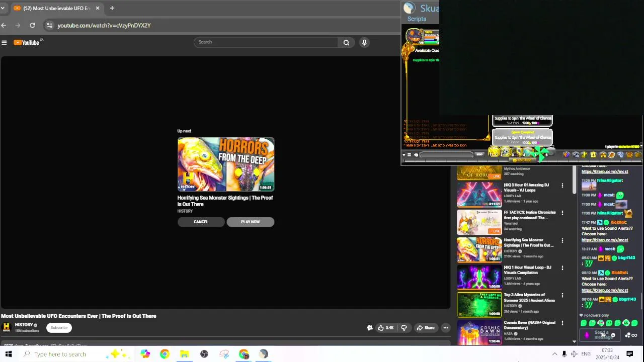Open the house icon in game menu bar
The image size is (644, 362).
click(x=603, y=155)
